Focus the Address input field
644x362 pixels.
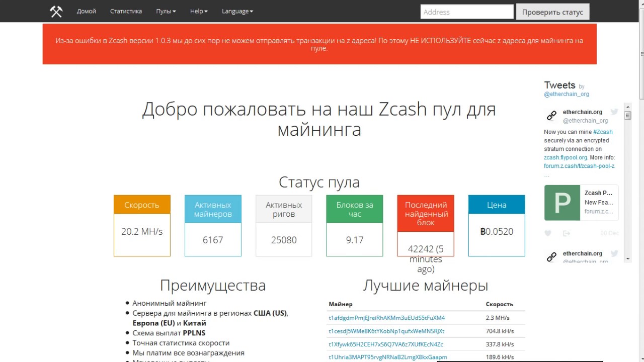pos(467,12)
